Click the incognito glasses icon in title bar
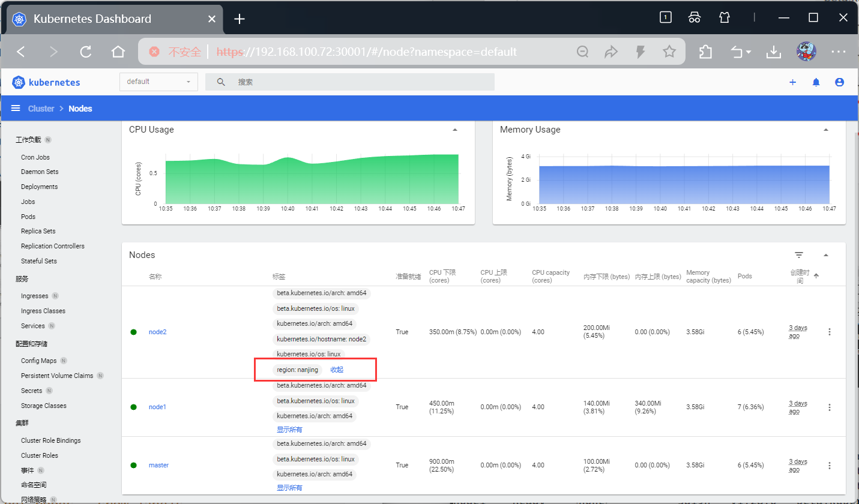The height and width of the screenshot is (504, 859). tap(695, 17)
